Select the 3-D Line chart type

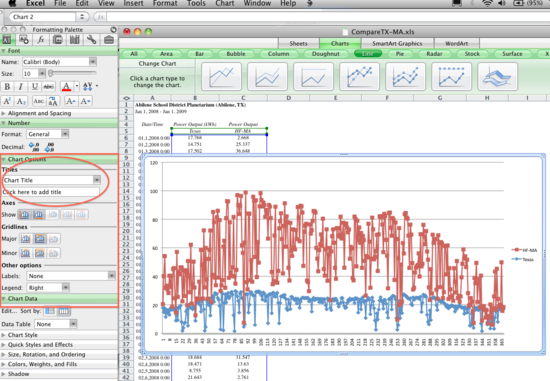pyautogui.click(x=497, y=76)
